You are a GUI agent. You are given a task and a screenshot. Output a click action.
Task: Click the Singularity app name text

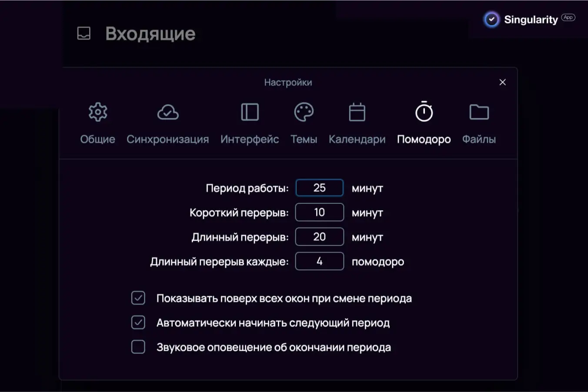tap(531, 20)
